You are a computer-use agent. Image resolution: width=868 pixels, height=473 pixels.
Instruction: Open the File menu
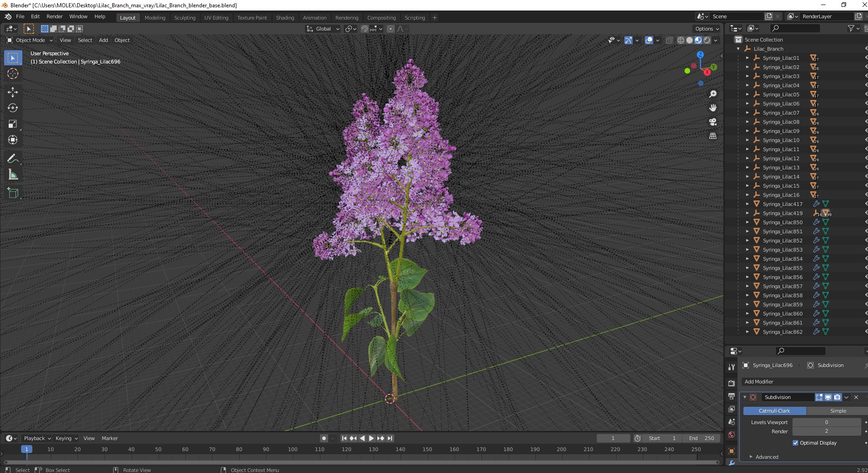tap(20, 16)
